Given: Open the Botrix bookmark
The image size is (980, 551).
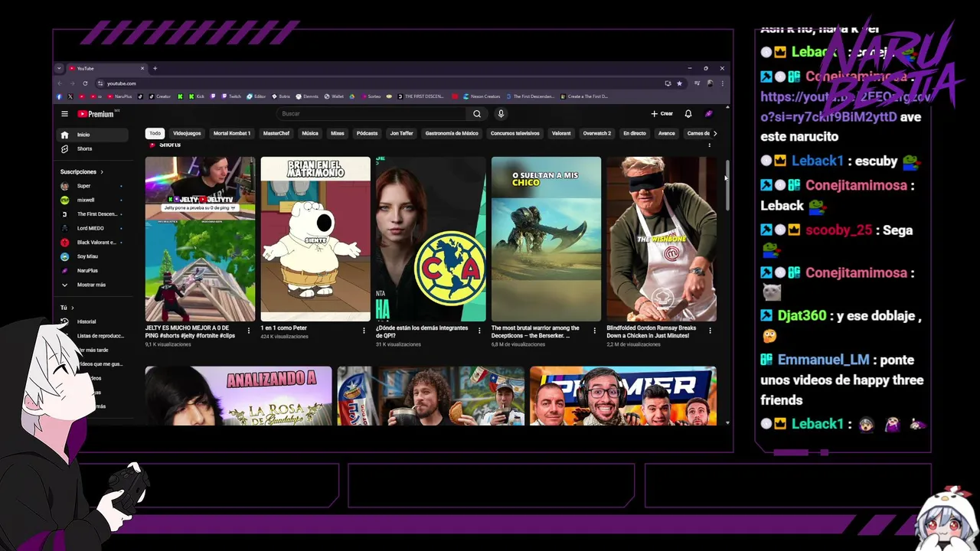Looking at the screenshot, I should click(x=281, y=96).
